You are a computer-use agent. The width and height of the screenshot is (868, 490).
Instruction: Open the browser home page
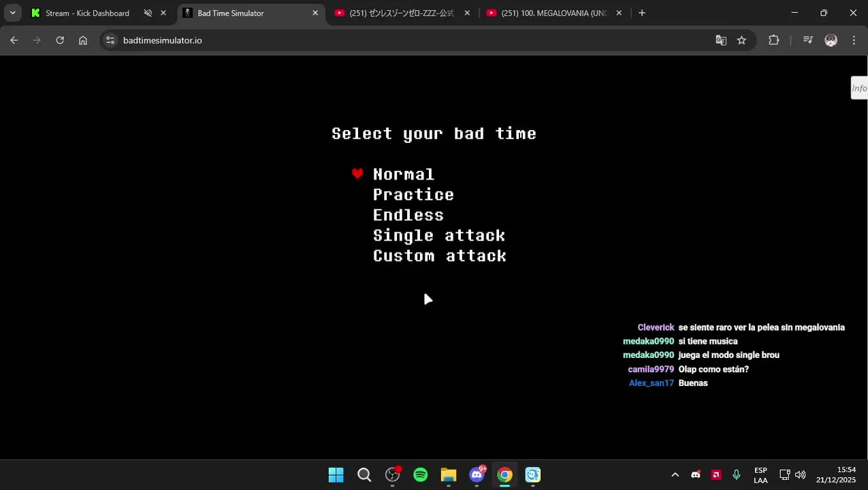coord(83,40)
